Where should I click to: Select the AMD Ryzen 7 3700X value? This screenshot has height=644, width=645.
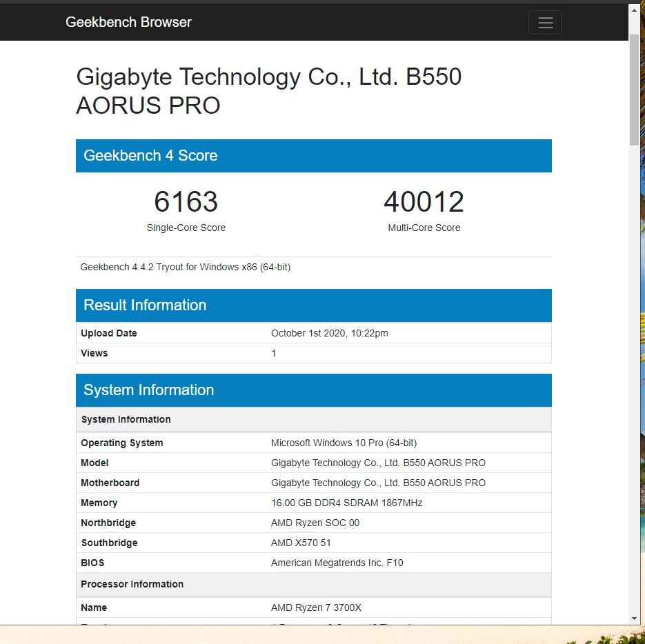(x=316, y=607)
